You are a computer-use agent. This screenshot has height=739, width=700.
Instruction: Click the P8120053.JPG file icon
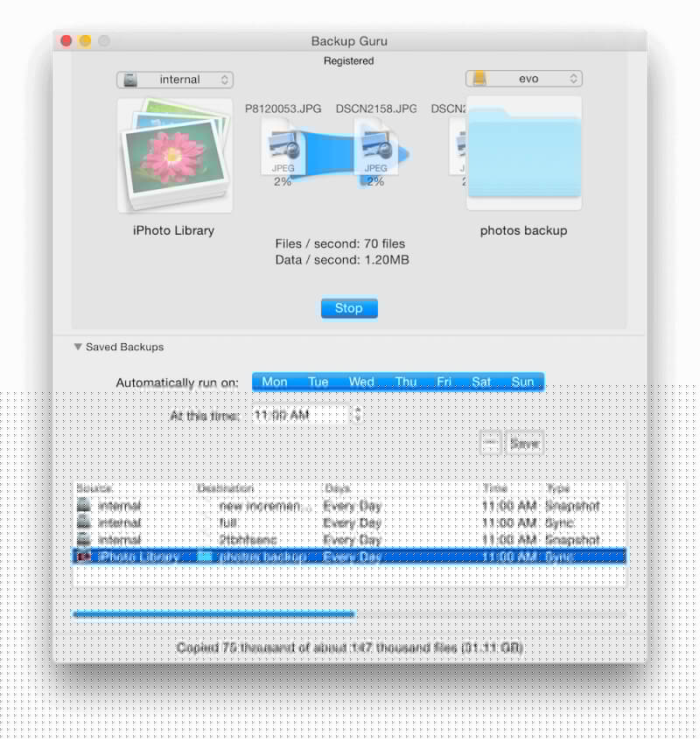(283, 147)
